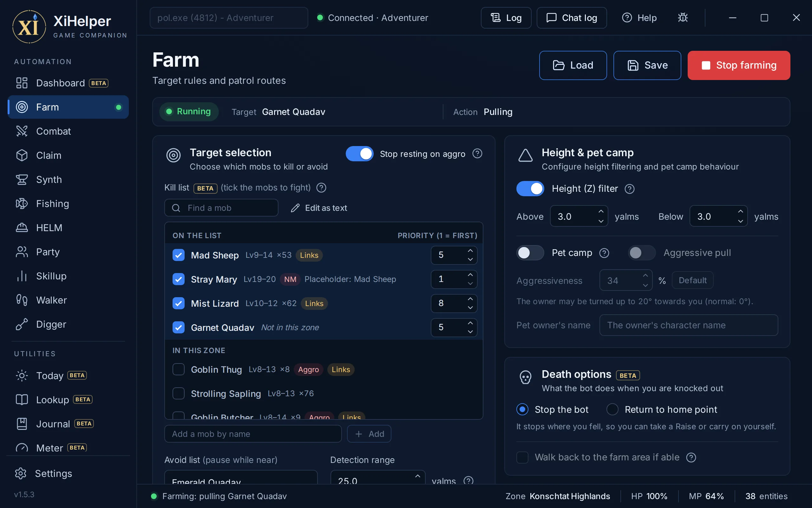The width and height of the screenshot is (812, 508).
Task: Increase Mad Sheep priority stepper
Action: (x=470, y=251)
